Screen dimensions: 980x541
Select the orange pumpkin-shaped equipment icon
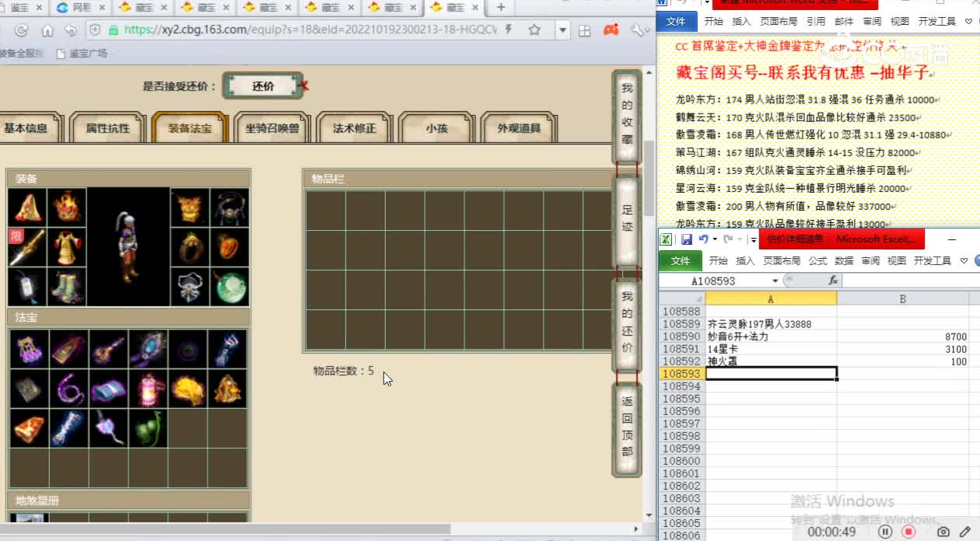coord(229,247)
